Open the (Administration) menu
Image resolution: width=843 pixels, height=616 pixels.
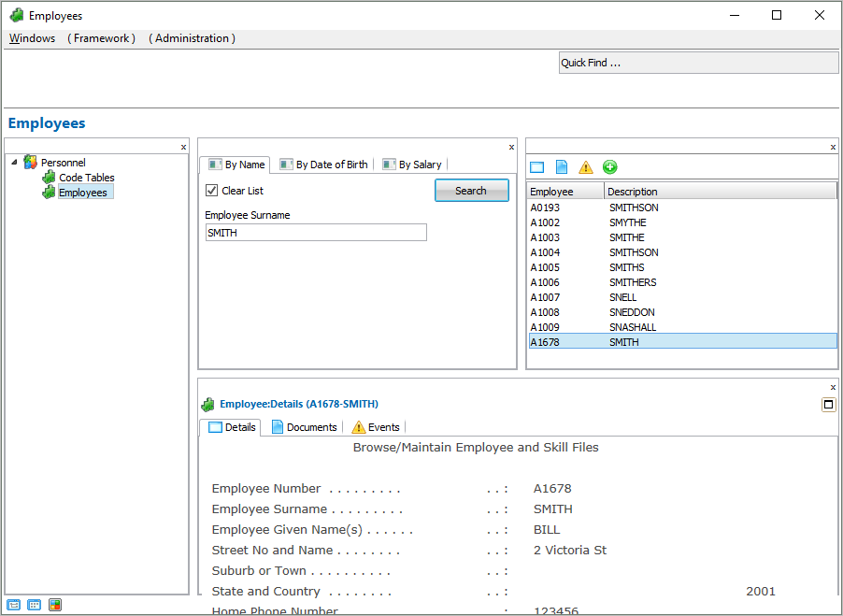192,38
